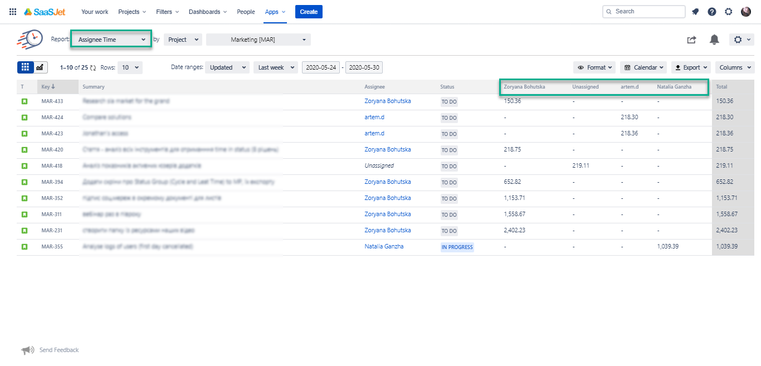
Task: Open the user avatar profile menu
Action: (746, 12)
